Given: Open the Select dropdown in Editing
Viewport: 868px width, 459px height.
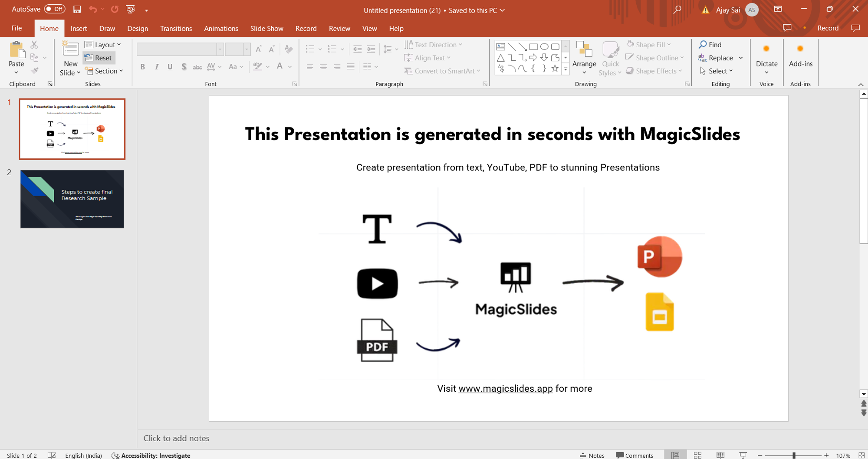Looking at the screenshot, I should coord(716,71).
